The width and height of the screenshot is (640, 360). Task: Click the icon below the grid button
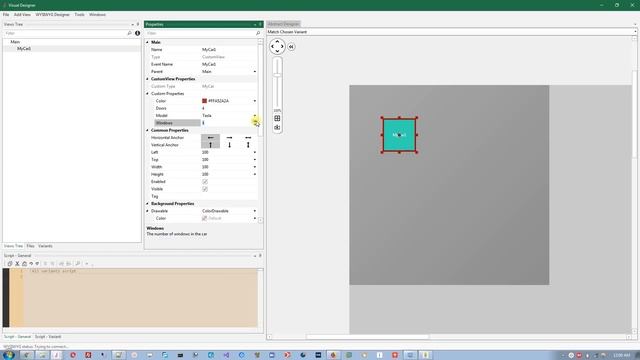[x=277, y=127]
